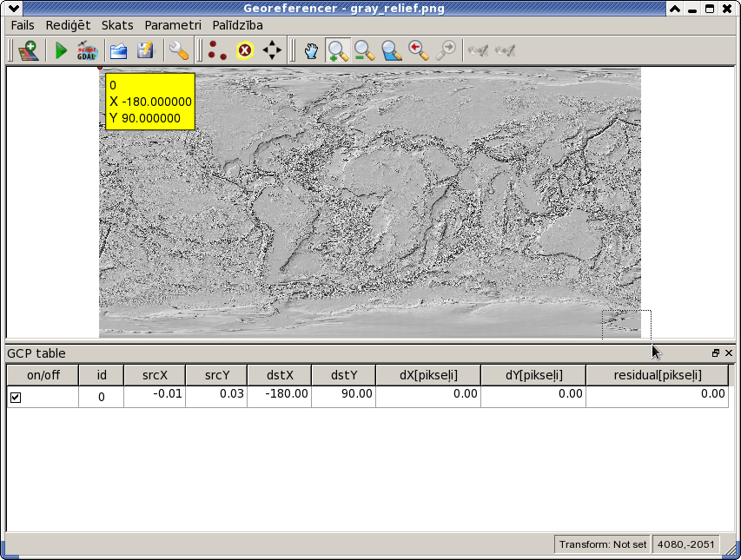Click the yellow GCP coordinate label
Screen dimensions: 741x560
(150, 101)
